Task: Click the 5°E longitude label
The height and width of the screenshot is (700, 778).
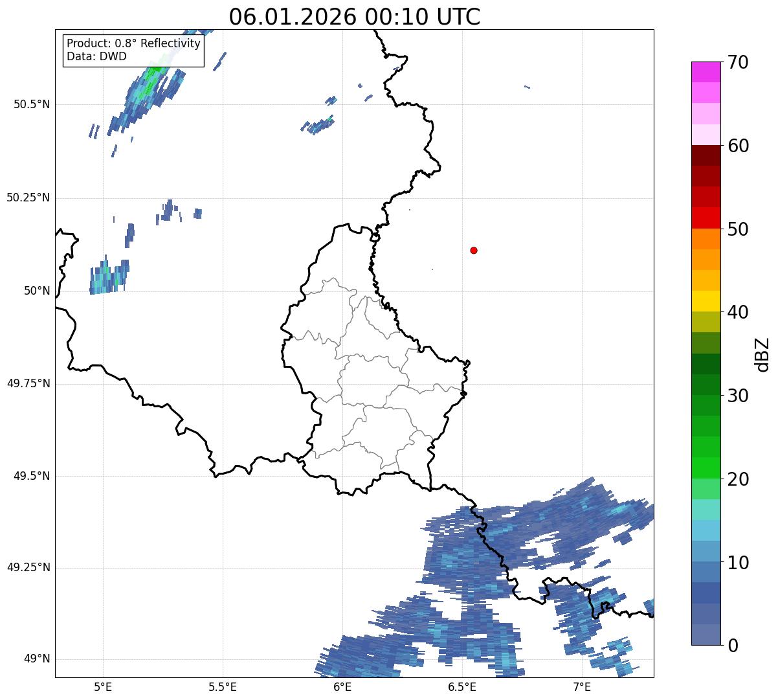Action: (103, 687)
